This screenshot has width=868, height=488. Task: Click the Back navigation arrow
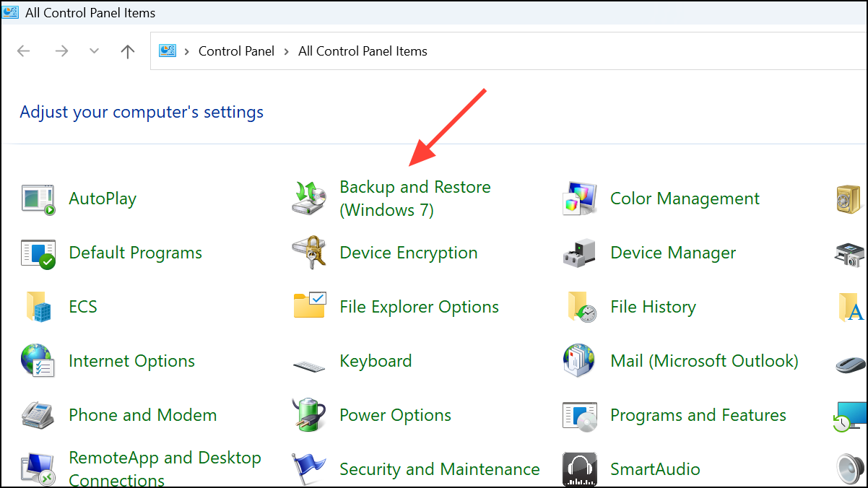click(x=24, y=51)
